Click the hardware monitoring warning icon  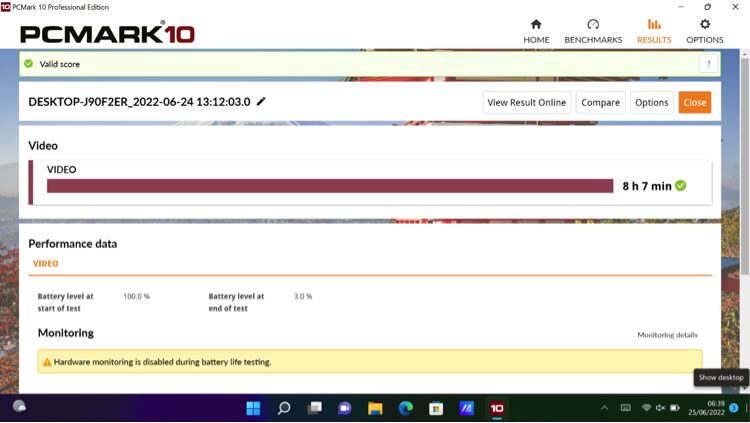click(47, 362)
